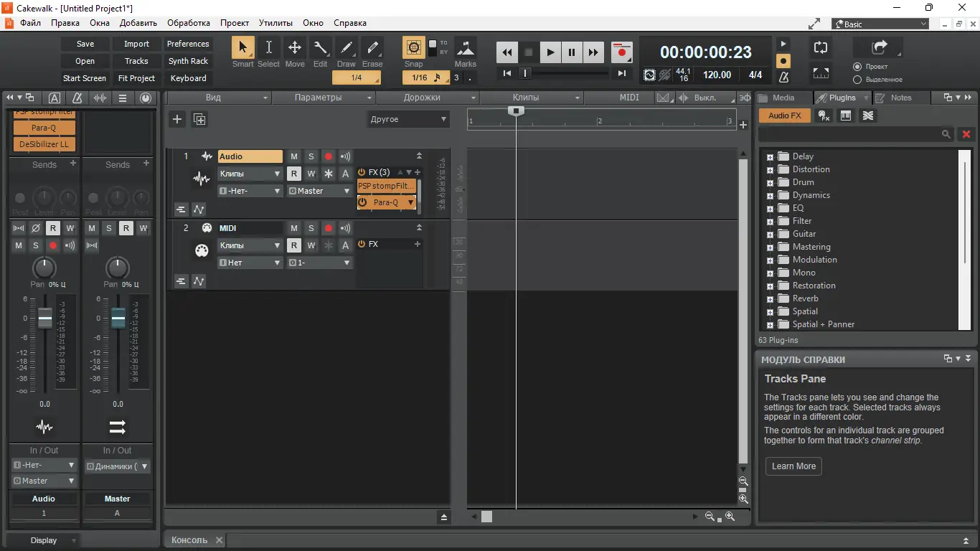
Task: Switch to the Notes tab in the browser
Action: point(900,98)
